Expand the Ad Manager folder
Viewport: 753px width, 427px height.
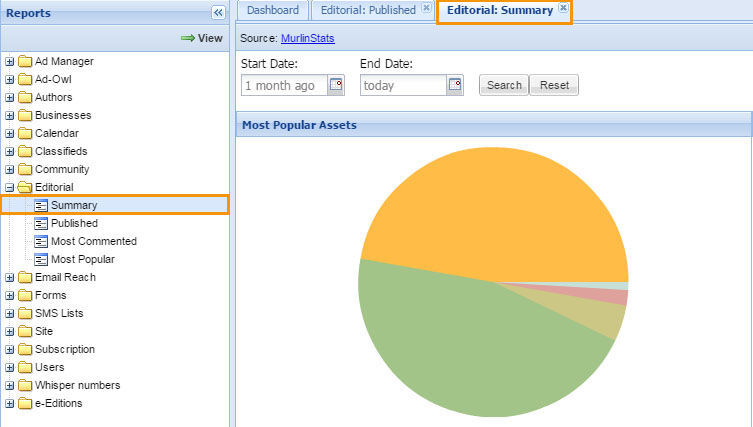[10, 61]
